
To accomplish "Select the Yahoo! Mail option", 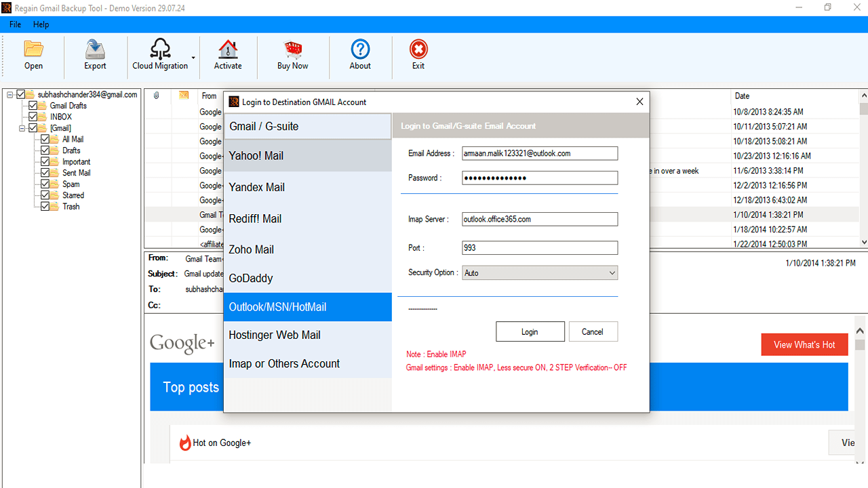I will [x=307, y=156].
